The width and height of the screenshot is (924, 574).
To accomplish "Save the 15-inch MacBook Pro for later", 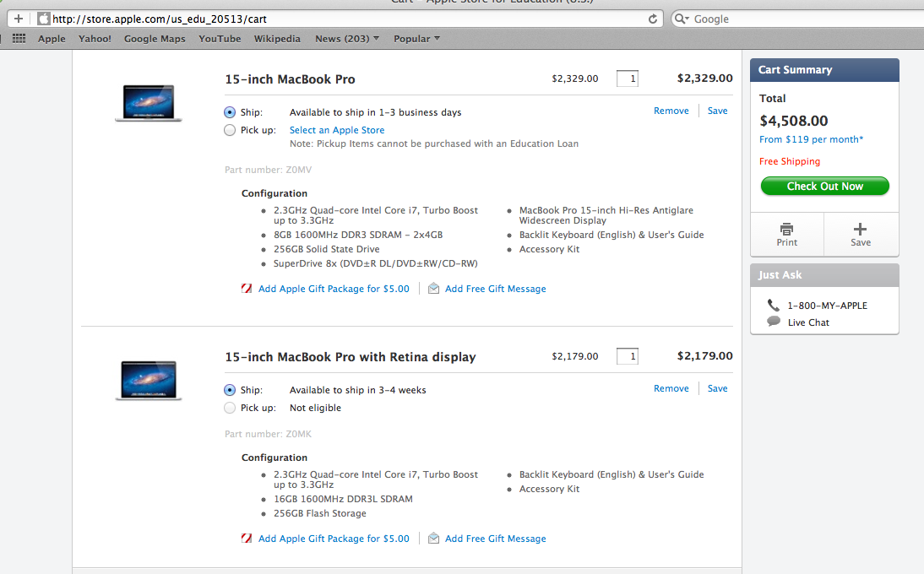I will pyautogui.click(x=717, y=111).
